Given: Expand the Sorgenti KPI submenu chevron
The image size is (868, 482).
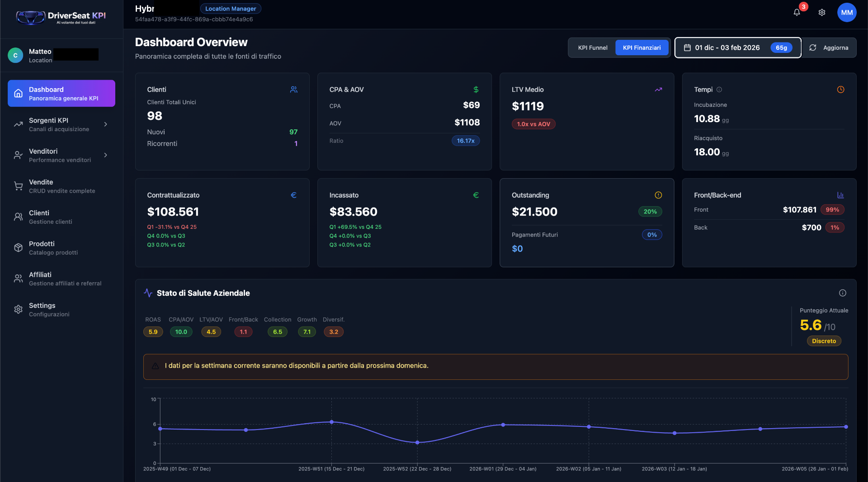Looking at the screenshot, I should click(x=106, y=124).
